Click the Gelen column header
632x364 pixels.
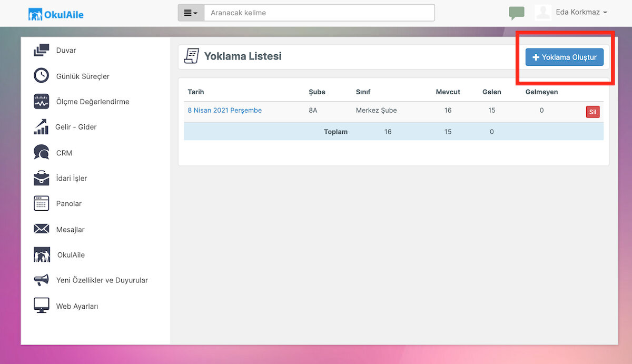pyautogui.click(x=492, y=92)
